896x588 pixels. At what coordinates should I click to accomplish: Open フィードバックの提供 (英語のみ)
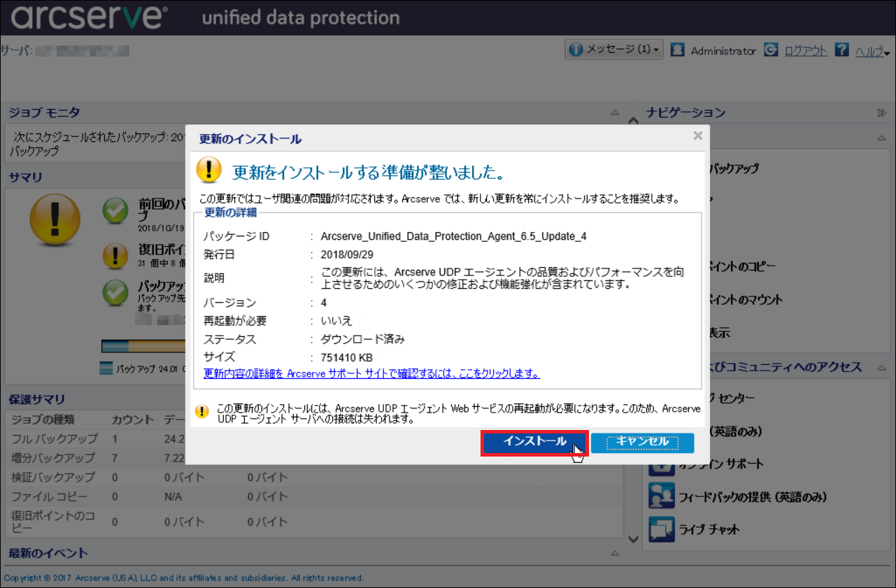[x=753, y=497]
